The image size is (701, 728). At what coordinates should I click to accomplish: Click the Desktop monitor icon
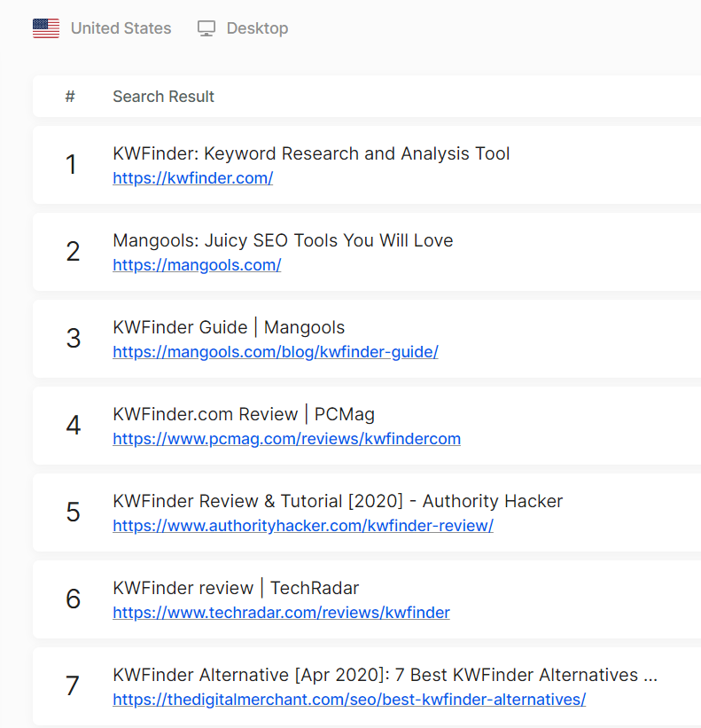(x=206, y=28)
